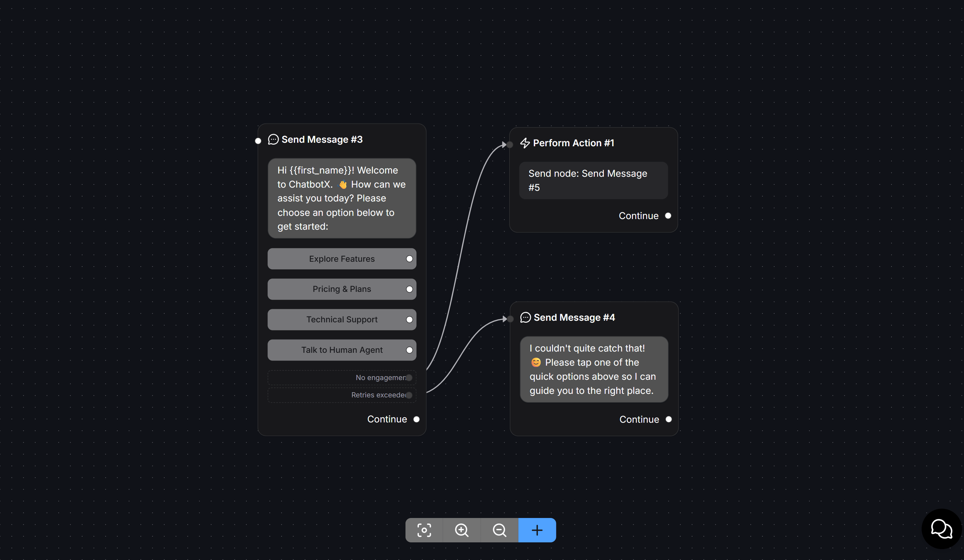Click the input connector of Send Message #4
964x560 pixels.
(510, 318)
